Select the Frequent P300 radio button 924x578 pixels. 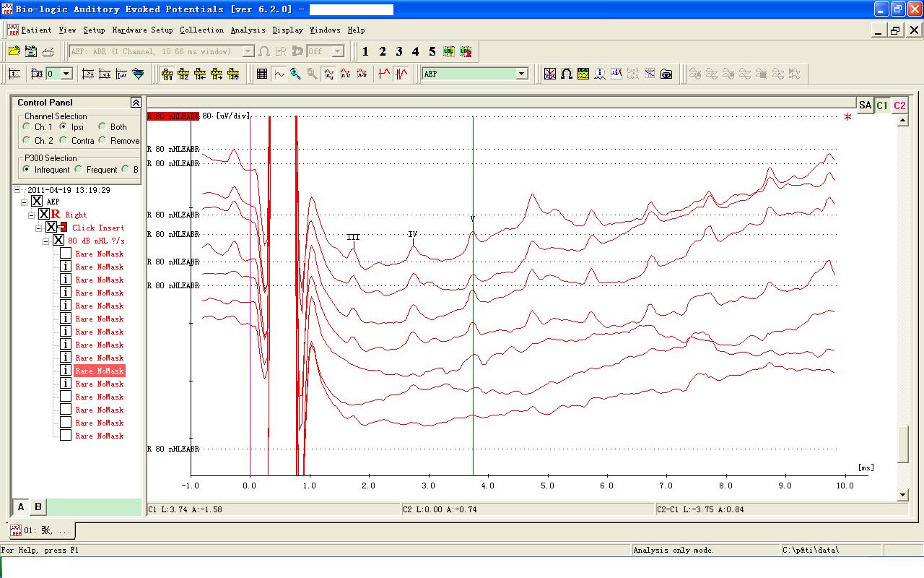click(79, 169)
